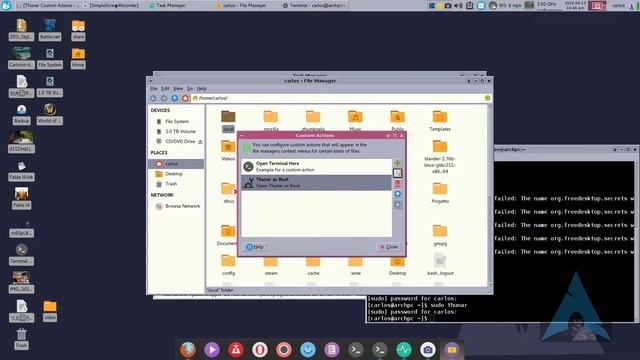This screenshot has width=640, height=360.
Task: Click Close in the Custom Actions dialog
Action: coord(389,247)
